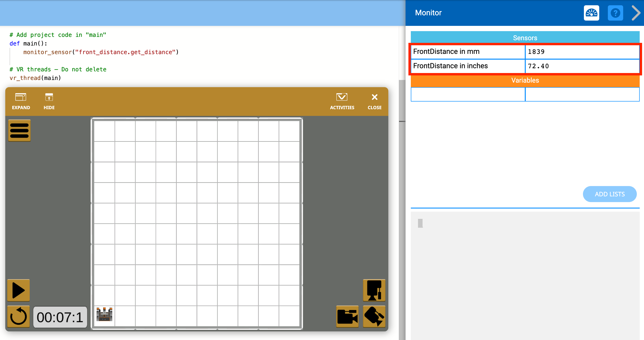644x340 pixels.
Task: Open the Activities window
Action: 342,101
